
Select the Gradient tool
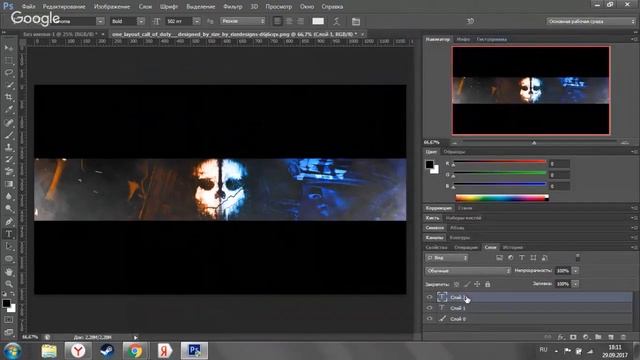click(x=9, y=184)
